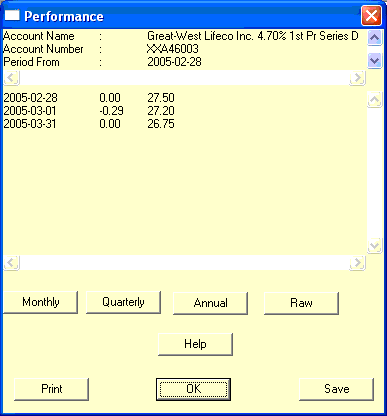Click the Period From date value
The height and width of the screenshot is (416, 387).
174,62
